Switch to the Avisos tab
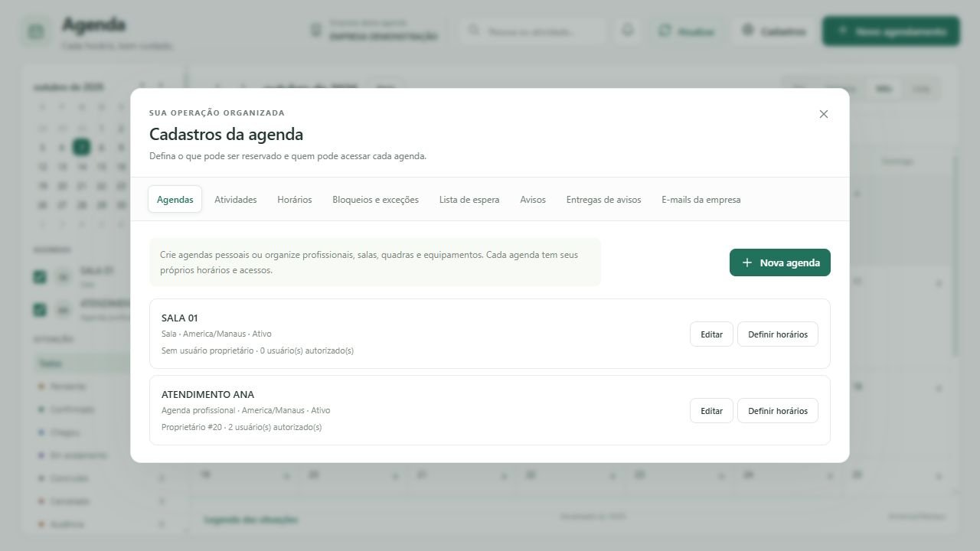The width and height of the screenshot is (980, 551). pos(533,199)
